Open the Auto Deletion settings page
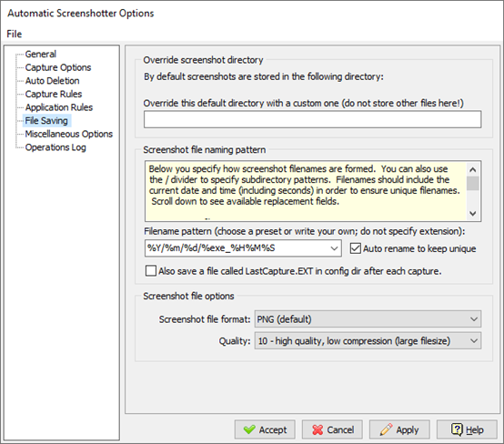 click(53, 81)
